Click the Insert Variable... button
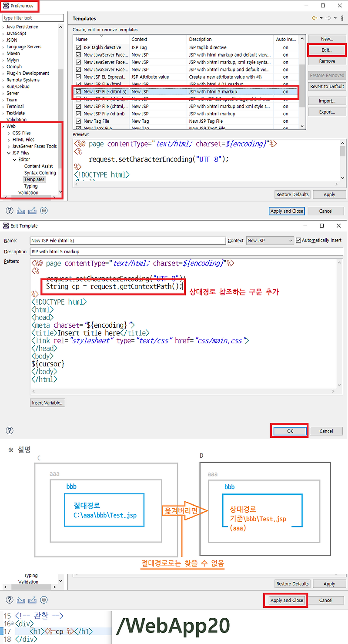This screenshot has width=348, height=644. [x=47, y=402]
